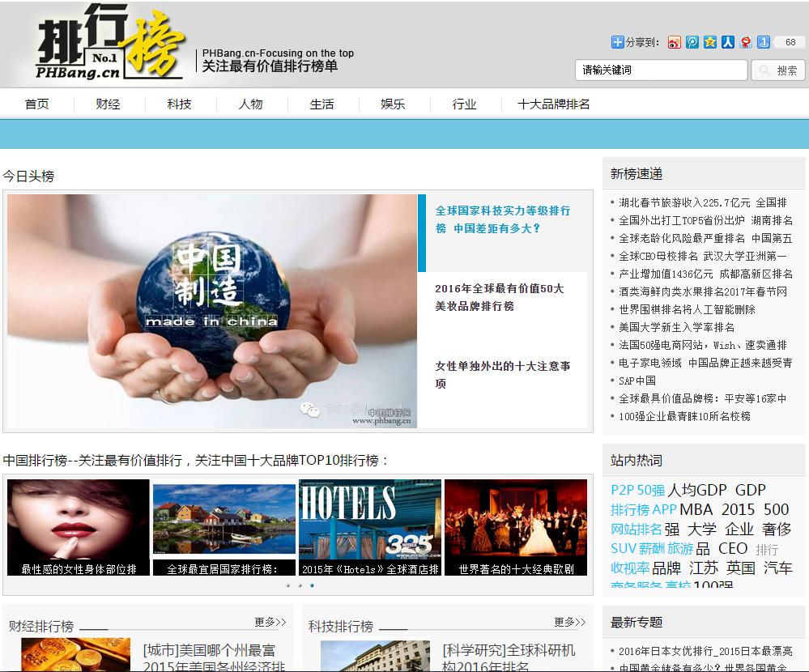Click the 搜索 search button
Image resolution: width=809 pixels, height=672 pixels.
pos(778,70)
